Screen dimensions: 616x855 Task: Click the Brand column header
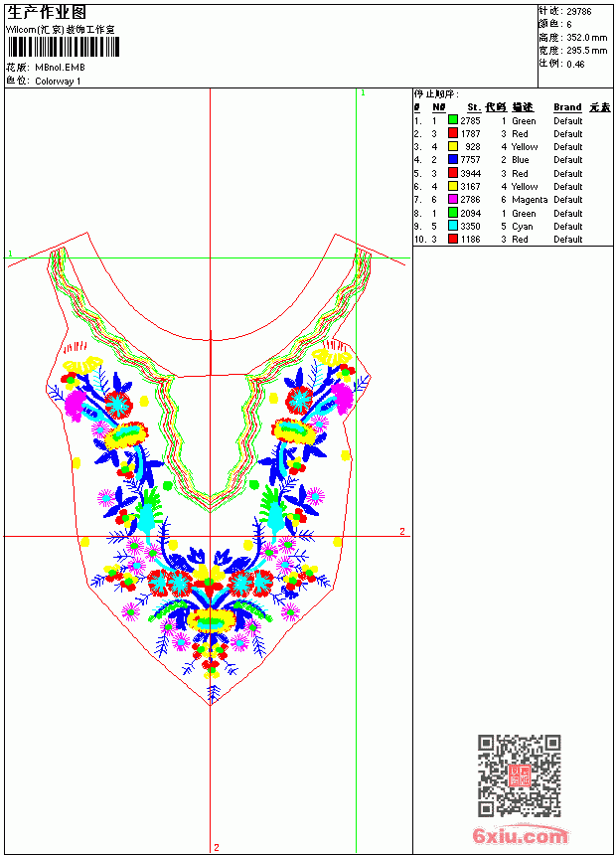[567, 107]
